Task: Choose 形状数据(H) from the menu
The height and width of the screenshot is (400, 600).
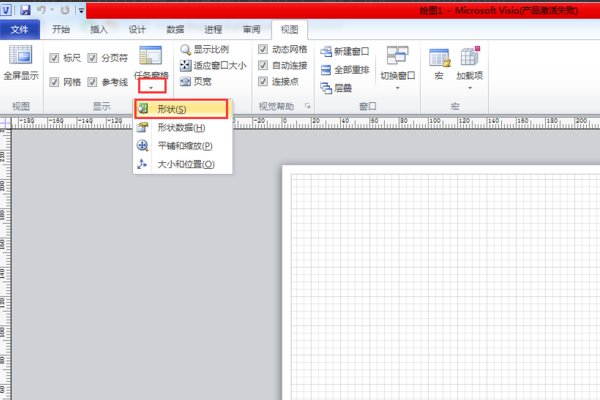Action: pyautogui.click(x=182, y=127)
